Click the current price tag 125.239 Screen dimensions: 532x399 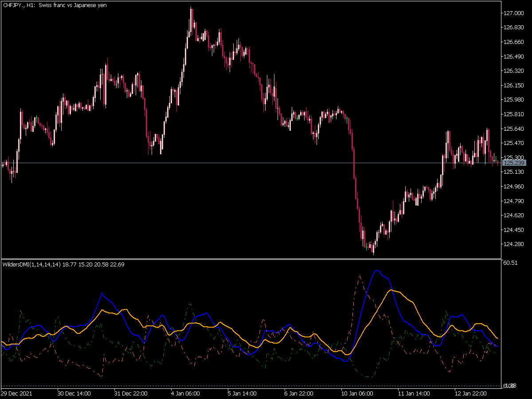click(514, 163)
